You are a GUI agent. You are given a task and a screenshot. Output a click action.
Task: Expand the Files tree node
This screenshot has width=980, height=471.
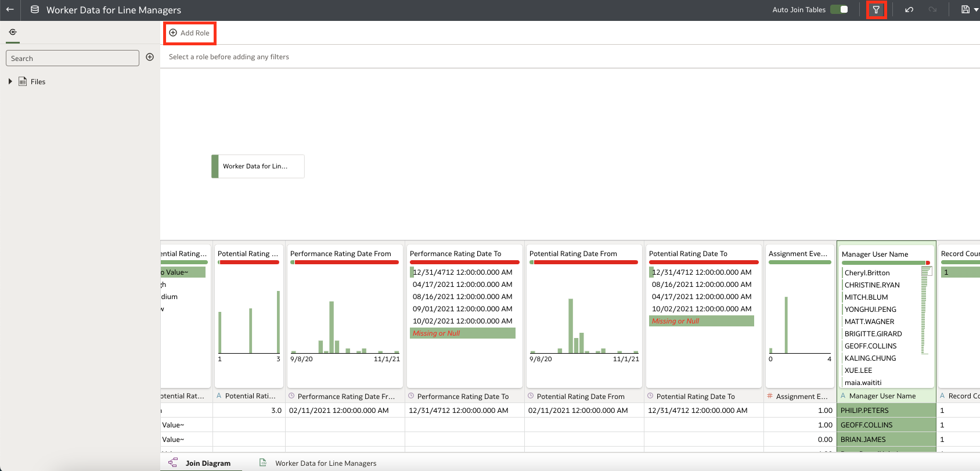click(x=10, y=81)
